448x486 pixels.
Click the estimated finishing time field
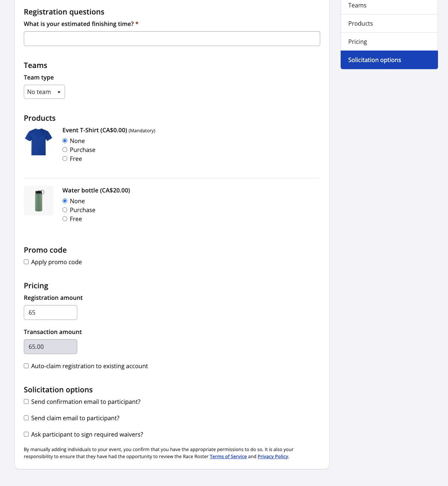(x=172, y=39)
